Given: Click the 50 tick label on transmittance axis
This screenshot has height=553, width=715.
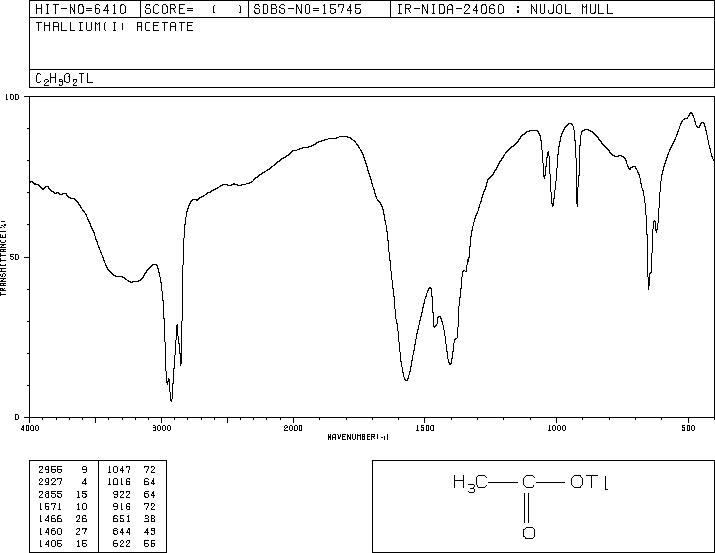Looking at the screenshot, I should coord(15,257).
